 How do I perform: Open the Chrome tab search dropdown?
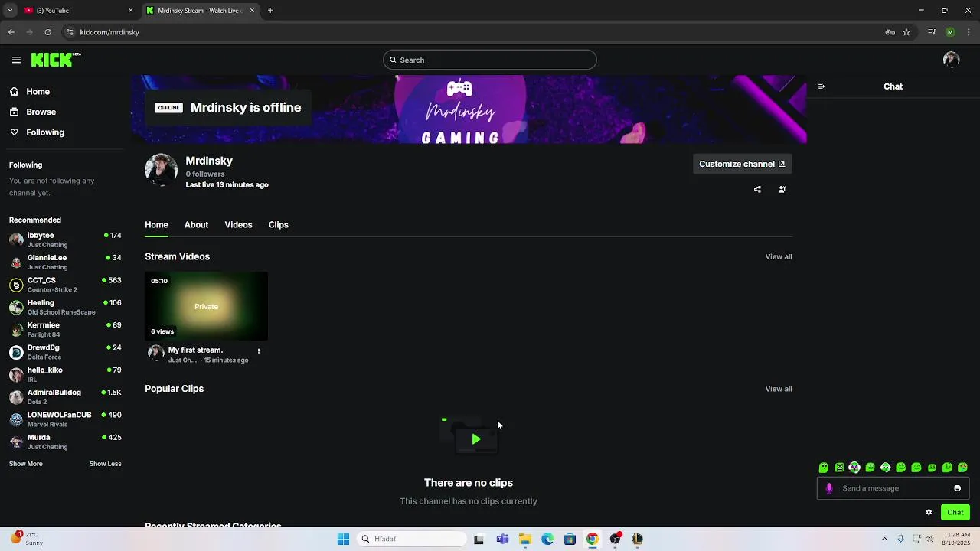click(10, 11)
